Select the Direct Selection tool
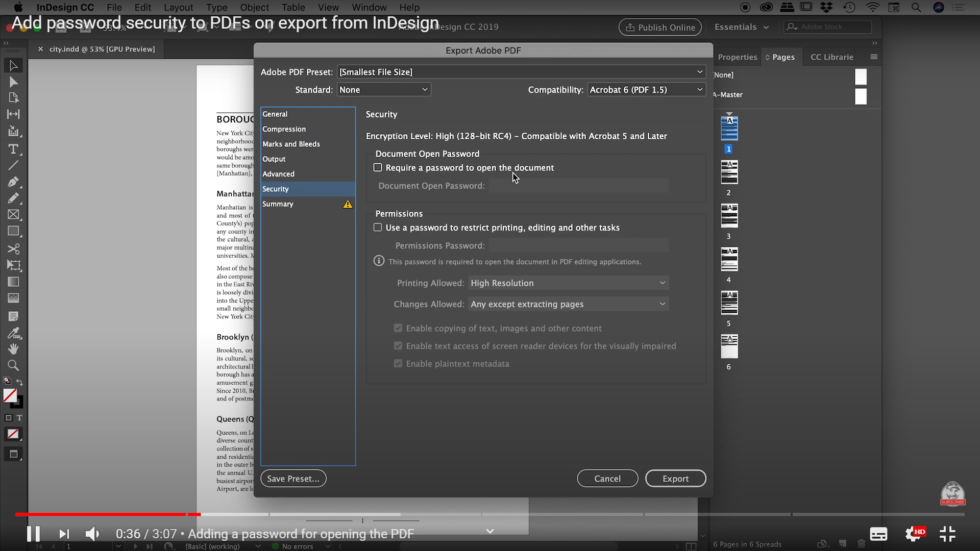Image resolution: width=980 pixels, height=551 pixels. 13,82
